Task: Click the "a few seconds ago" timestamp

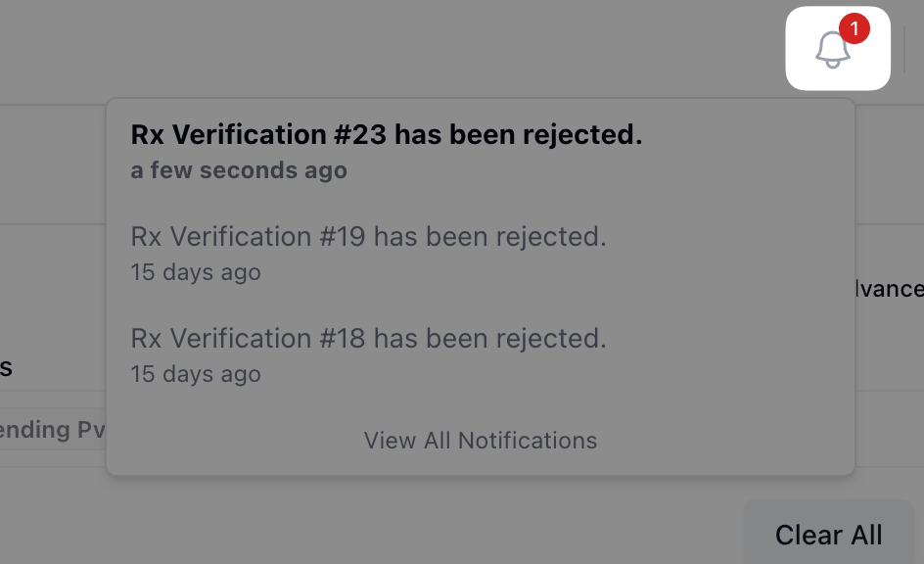Action: coord(239,170)
